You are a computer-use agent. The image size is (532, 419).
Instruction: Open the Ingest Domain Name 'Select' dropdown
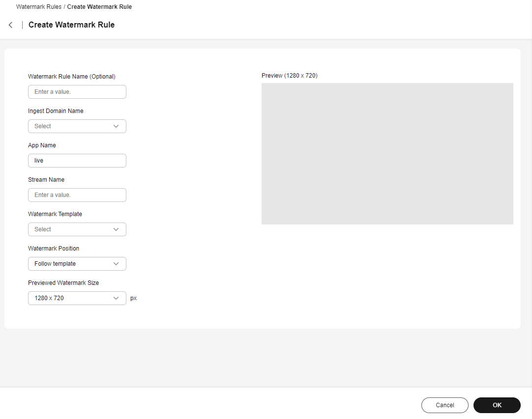[71, 126]
